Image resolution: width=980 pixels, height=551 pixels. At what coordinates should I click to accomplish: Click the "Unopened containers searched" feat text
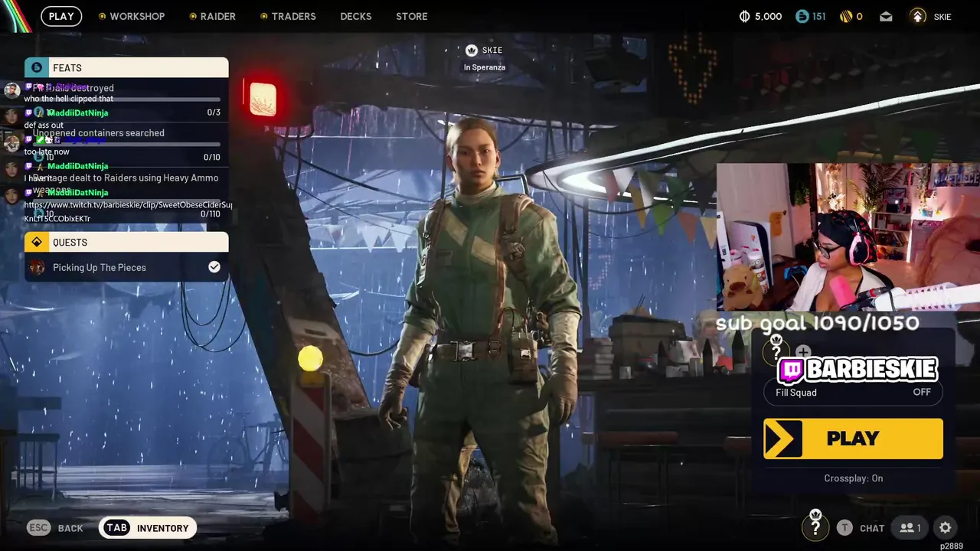98,133
